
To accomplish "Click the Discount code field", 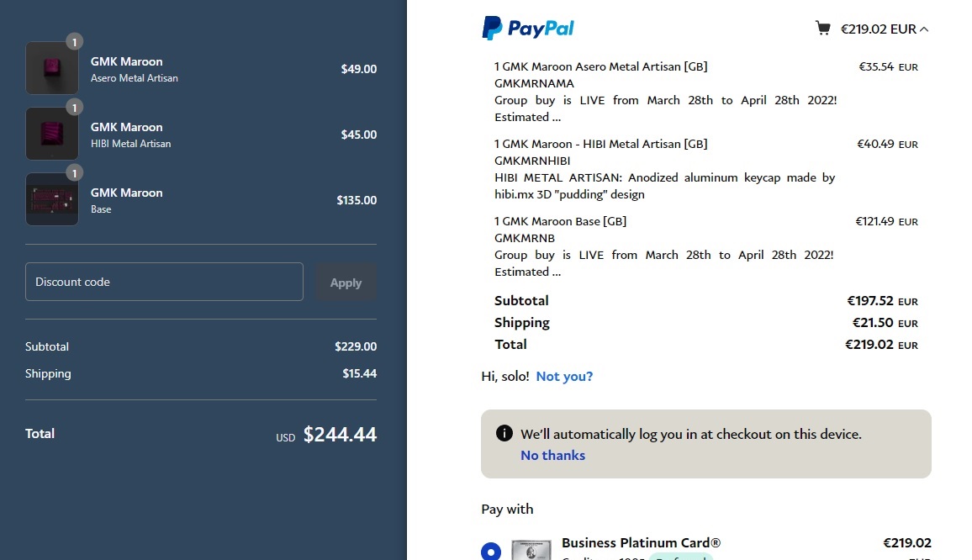I will point(164,282).
